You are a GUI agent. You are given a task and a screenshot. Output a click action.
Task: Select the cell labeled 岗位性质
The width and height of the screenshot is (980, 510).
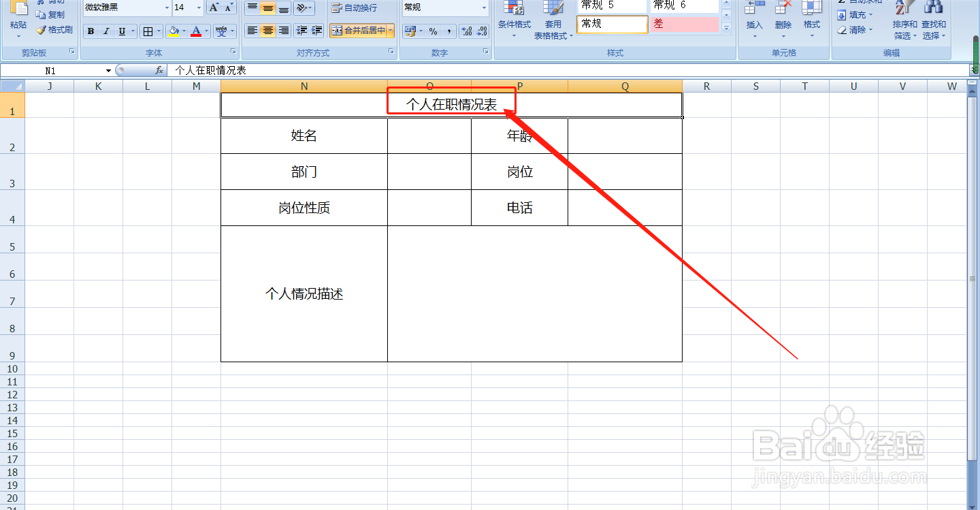point(304,208)
